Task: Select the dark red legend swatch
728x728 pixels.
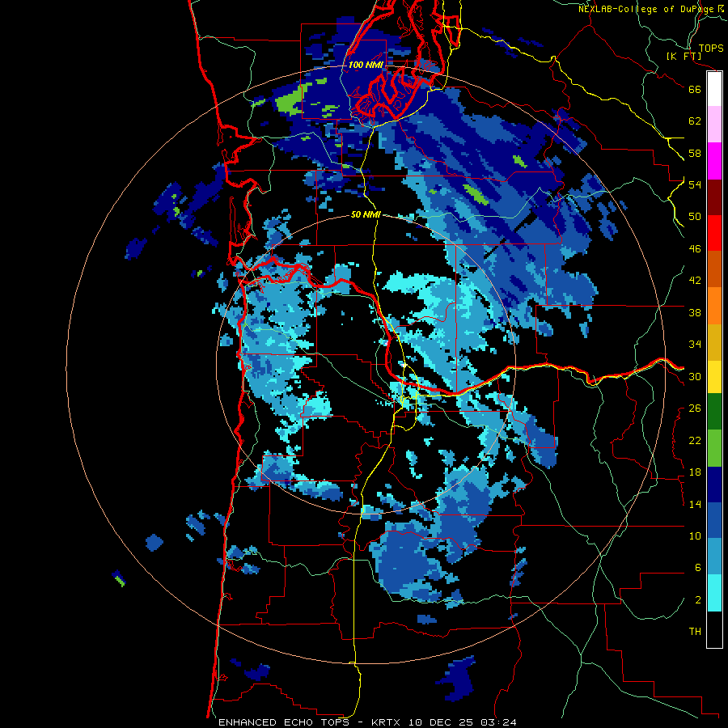Action: click(x=714, y=197)
